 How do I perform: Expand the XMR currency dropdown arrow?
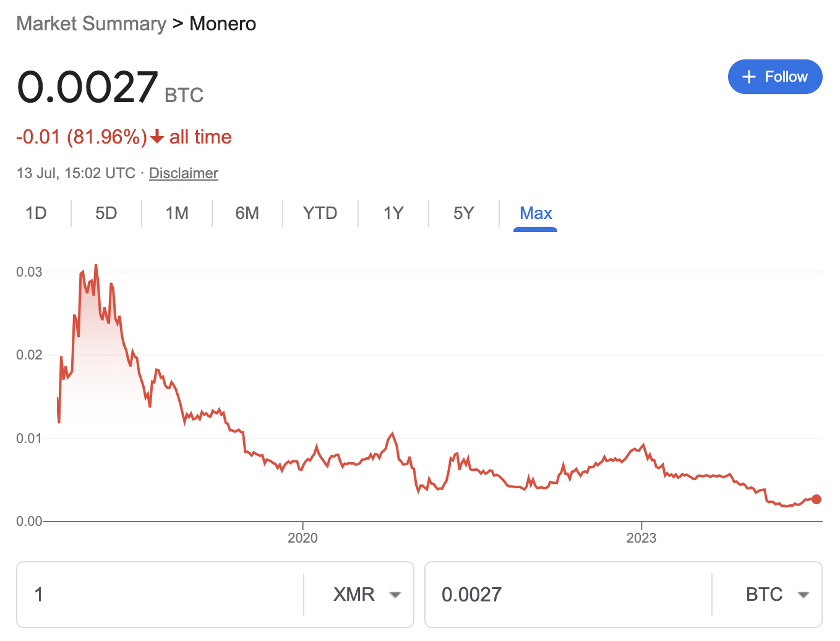point(395,595)
